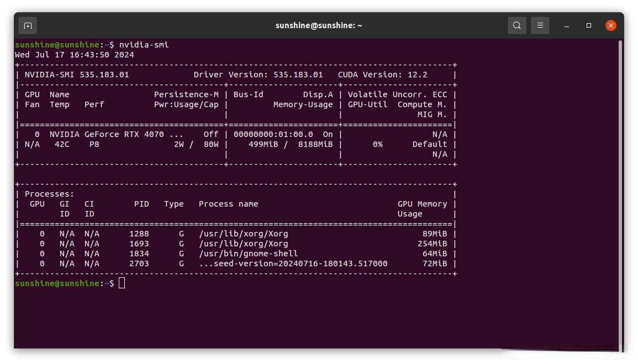Viewport: 638px width, 364px height.
Task: Click PID 2703
Action: (x=139, y=263)
